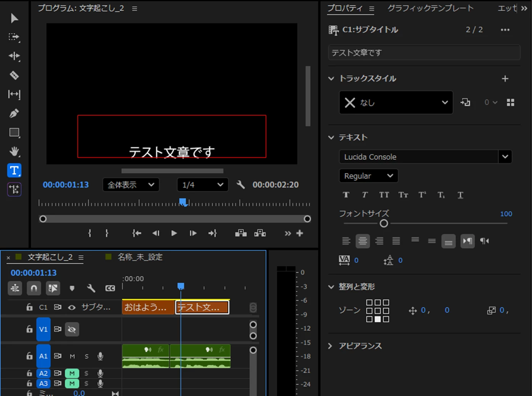This screenshot has width=532, height=396.
Task: Open the program monitor panel menu
Action: tap(135, 8)
